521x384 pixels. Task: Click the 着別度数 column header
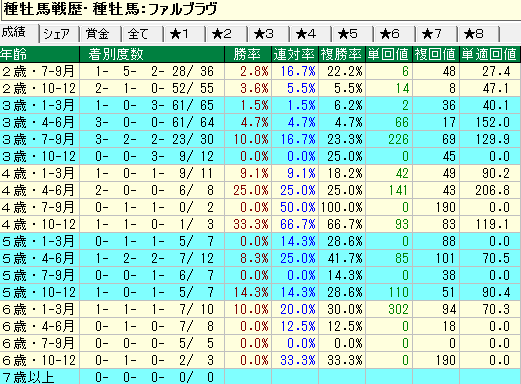(152, 54)
